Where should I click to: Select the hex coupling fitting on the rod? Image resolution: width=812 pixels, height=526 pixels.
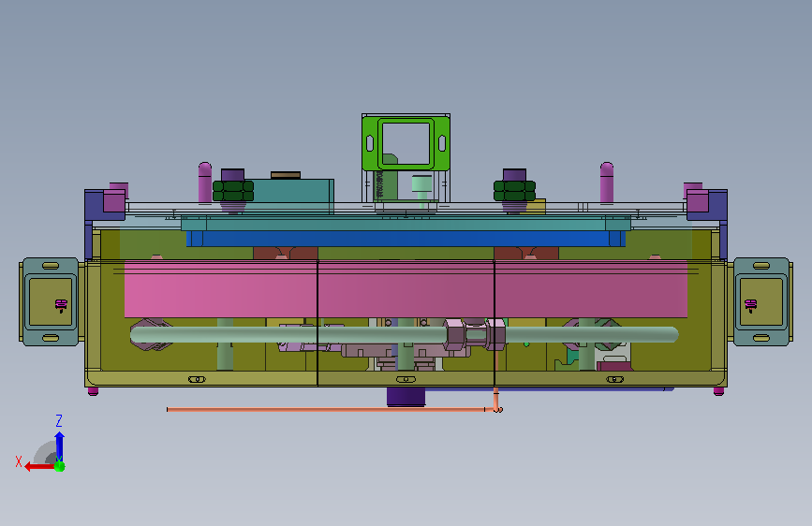[x=475, y=334]
